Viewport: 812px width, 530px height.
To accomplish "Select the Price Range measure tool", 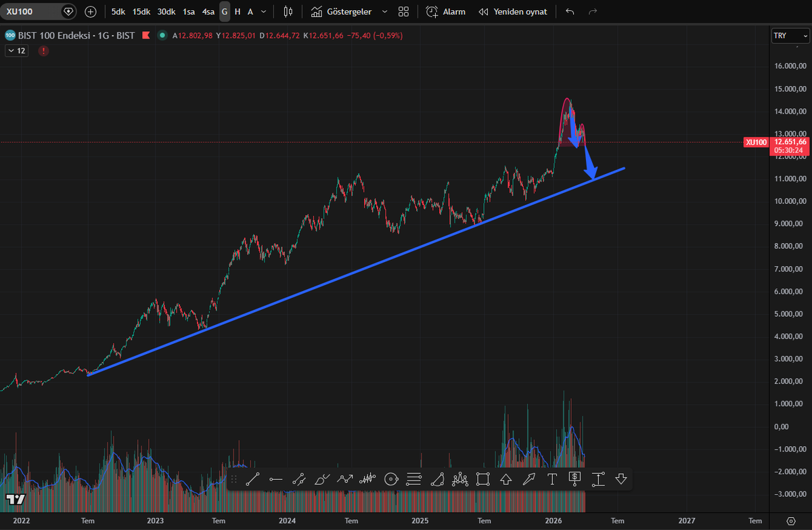I will click(x=598, y=480).
